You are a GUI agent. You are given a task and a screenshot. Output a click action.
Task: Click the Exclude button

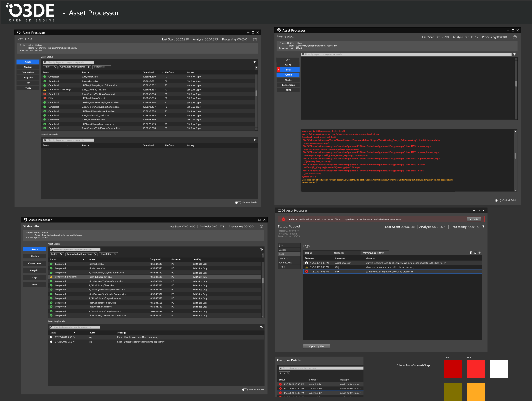pyautogui.click(x=474, y=219)
